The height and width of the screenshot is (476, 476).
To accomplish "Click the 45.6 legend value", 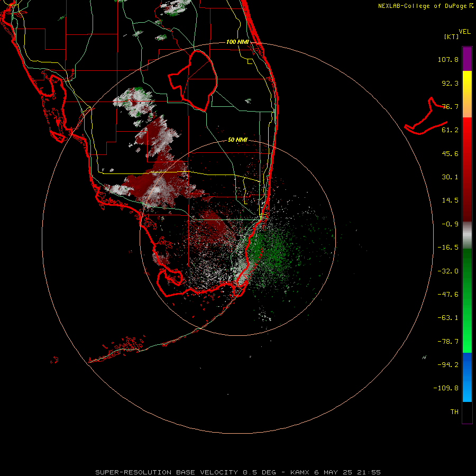I will click(450, 153).
